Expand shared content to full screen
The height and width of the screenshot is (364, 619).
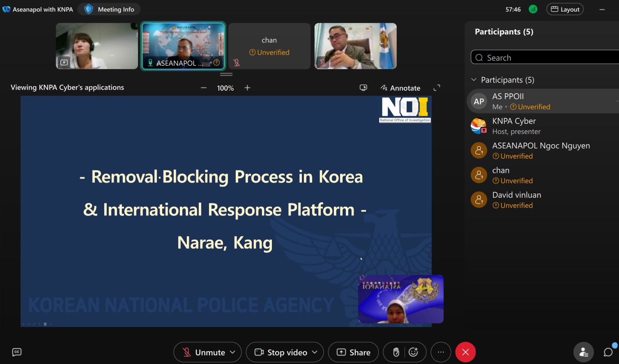(x=437, y=88)
